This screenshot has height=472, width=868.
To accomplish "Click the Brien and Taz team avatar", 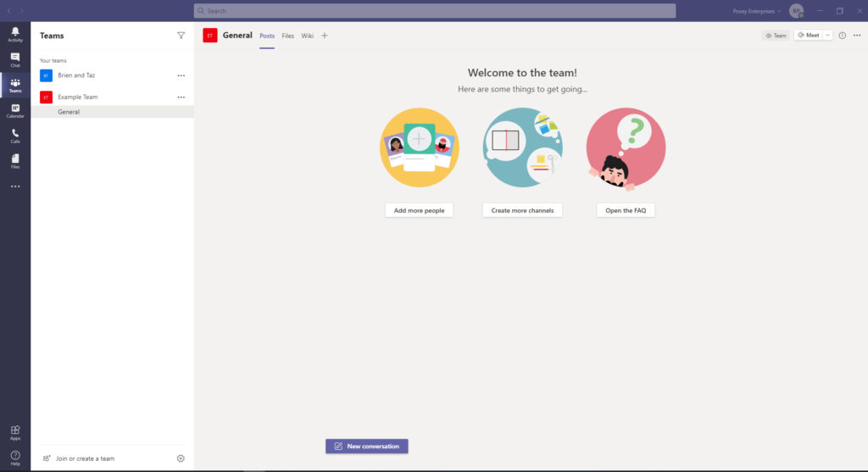I will click(x=46, y=75).
